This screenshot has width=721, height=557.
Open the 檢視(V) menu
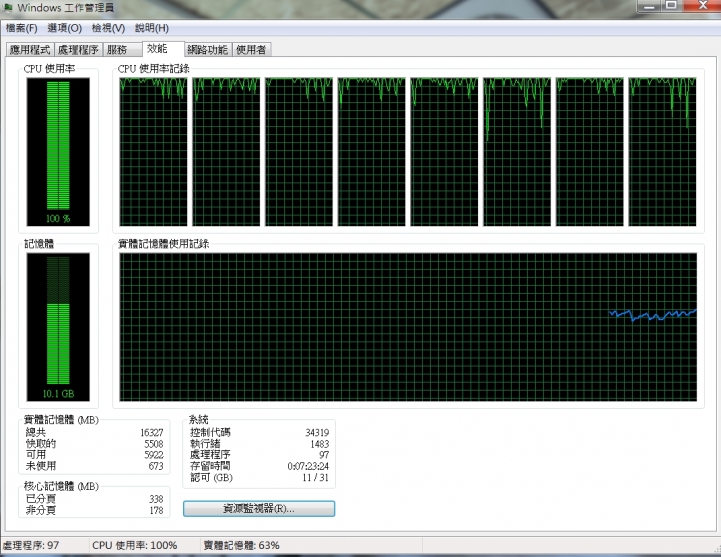pos(108,28)
